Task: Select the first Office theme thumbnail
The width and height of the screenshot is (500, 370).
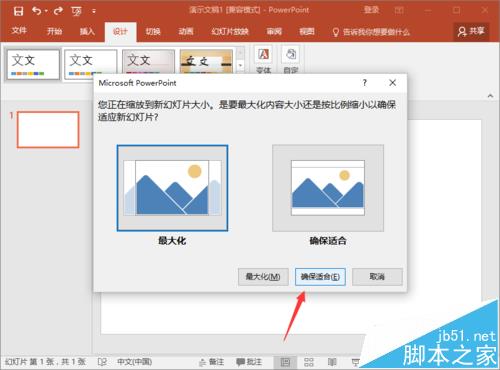Action: 33,64
